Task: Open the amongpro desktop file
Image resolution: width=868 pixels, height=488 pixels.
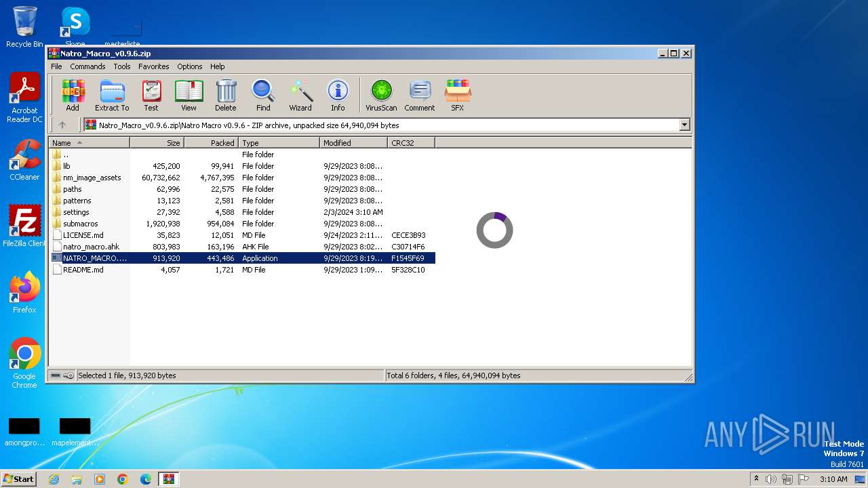Action: [x=24, y=432]
